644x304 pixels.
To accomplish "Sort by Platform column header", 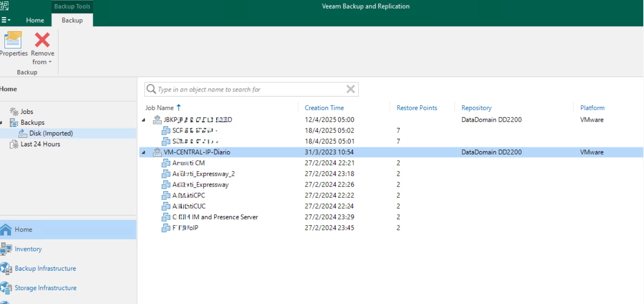I will (x=592, y=108).
